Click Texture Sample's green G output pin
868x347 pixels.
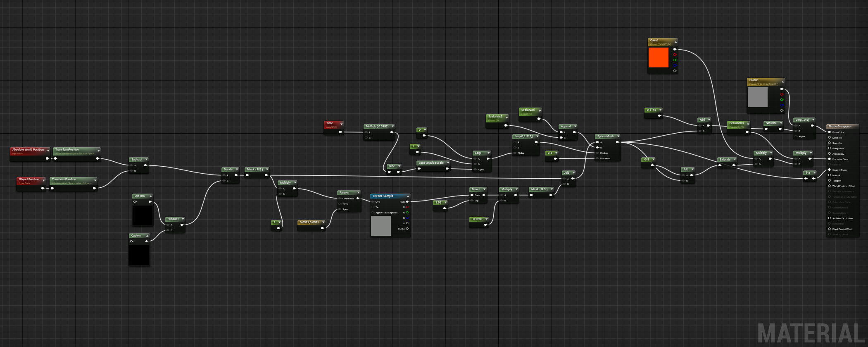[x=407, y=213]
